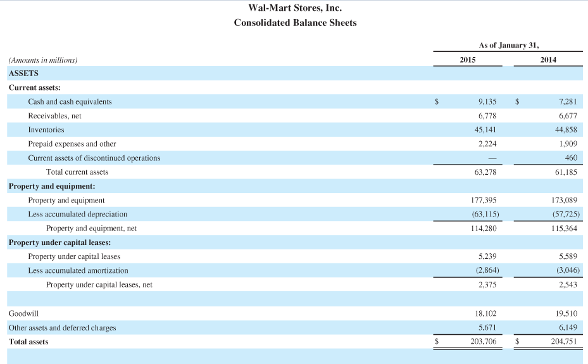
Task: Select the 'Total assets' row label
Action: coord(28,342)
